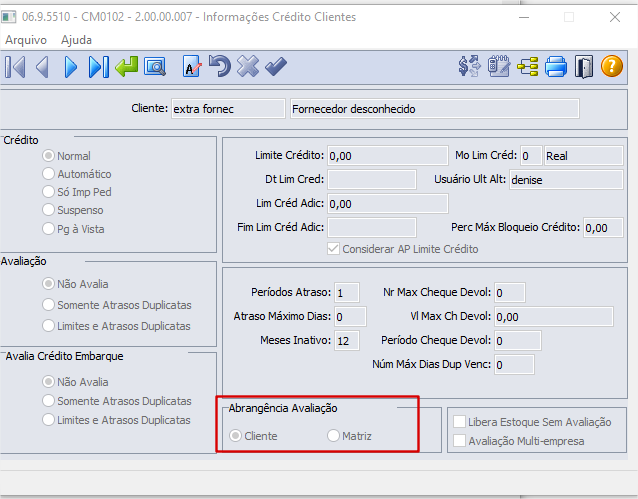
Task: Close the Informações Crédito Clientes window
Action: point(615,17)
